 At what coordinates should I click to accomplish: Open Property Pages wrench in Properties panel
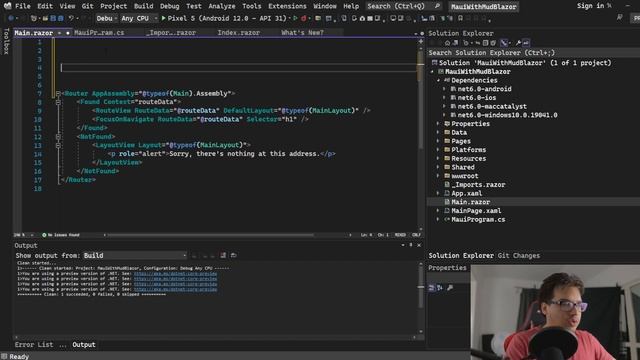(450, 288)
